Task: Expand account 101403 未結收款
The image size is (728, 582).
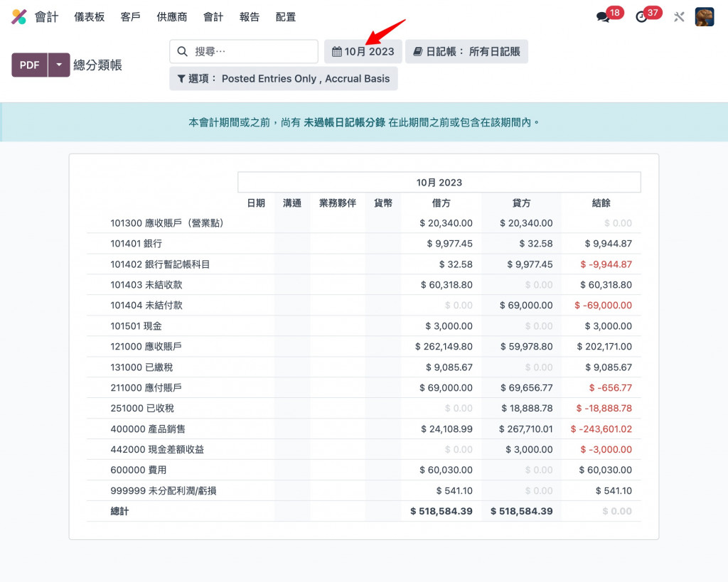Action: (146, 285)
